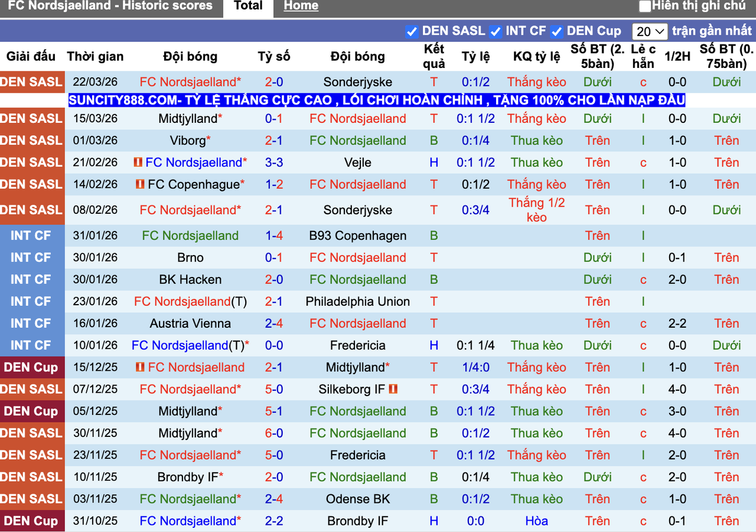Click red card icon beside Silkeborg IF
This screenshot has height=532, width=756.
click(393, 389)
